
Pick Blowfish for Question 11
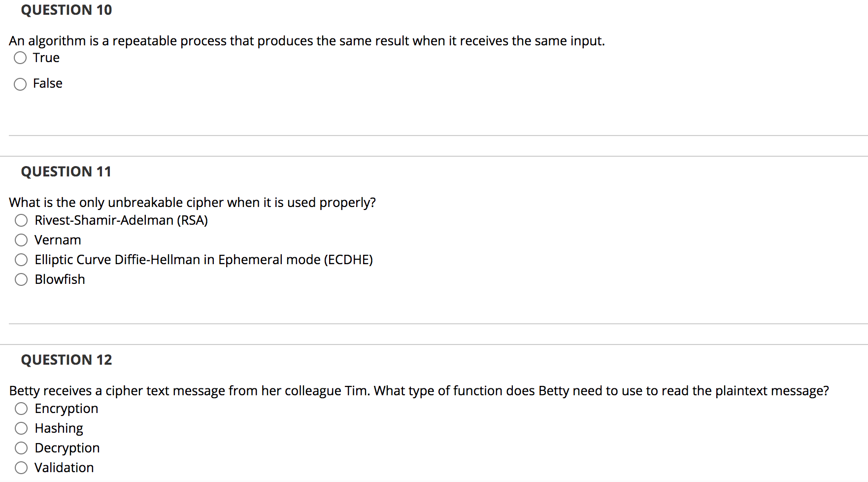[x=21, y=279]
